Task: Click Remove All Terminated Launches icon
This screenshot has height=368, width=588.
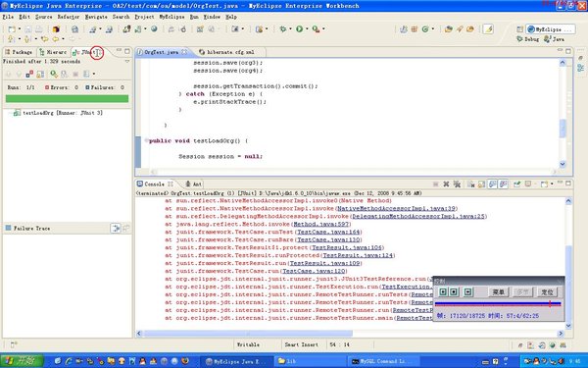Action: pyautogui.click(x=457, y=184)
